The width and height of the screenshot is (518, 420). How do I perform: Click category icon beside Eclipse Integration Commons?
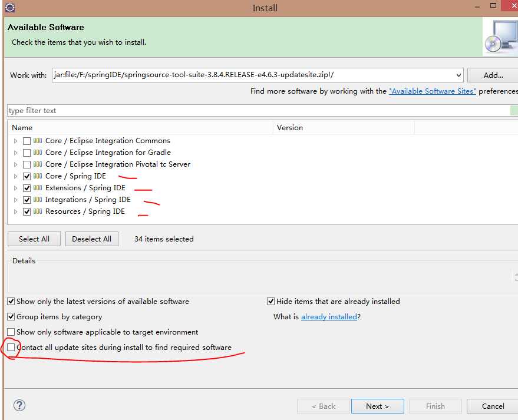[38, 141]
